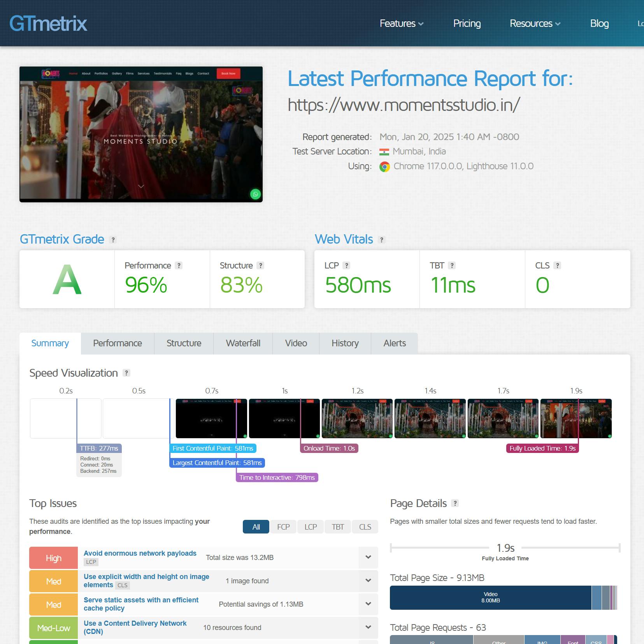Open the History tab
This screenshot has height=644, width=644.
pyautogui.click(x=345, y=343)
